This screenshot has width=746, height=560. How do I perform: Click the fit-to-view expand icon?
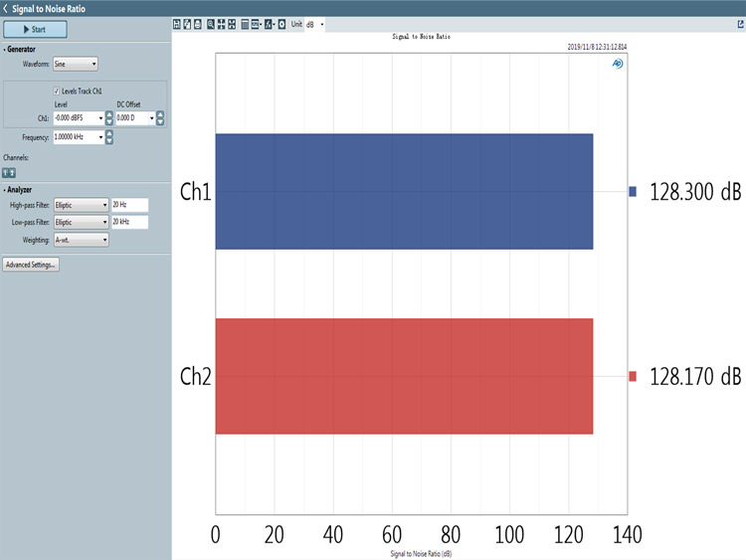[x=232, y=24]
